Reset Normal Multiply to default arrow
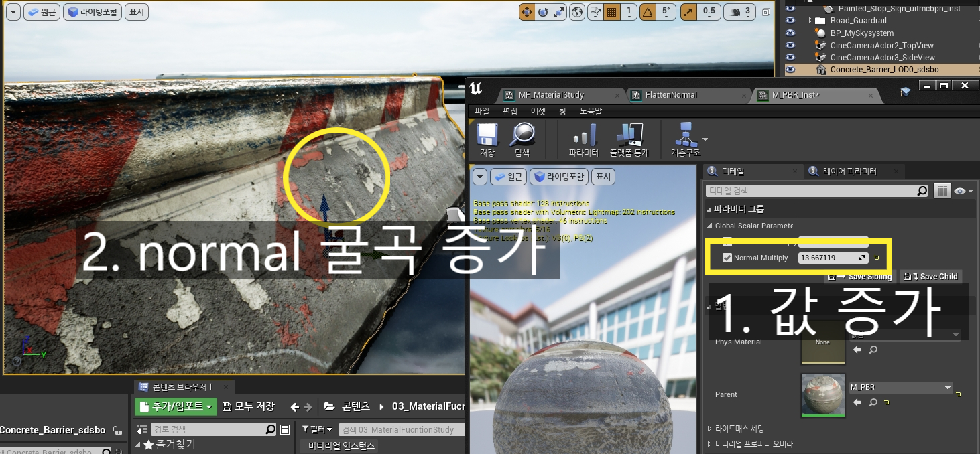This screenshot has width=980, height=454. point(876,258)
